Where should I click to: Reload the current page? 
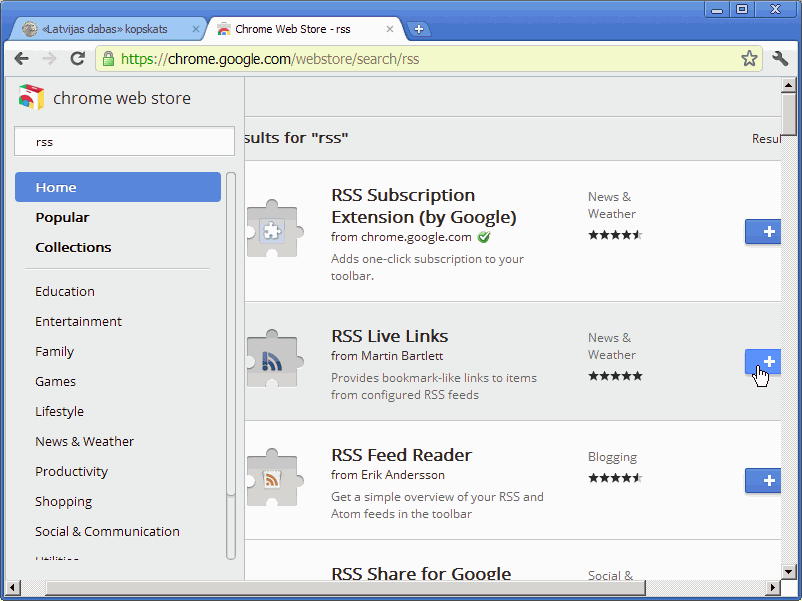[x=77, y=59]
